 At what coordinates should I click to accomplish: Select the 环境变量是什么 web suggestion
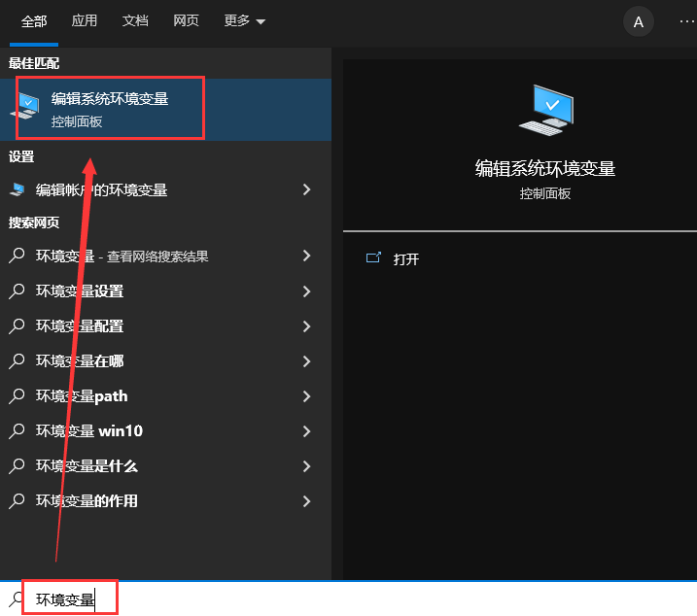coord(87,465)
